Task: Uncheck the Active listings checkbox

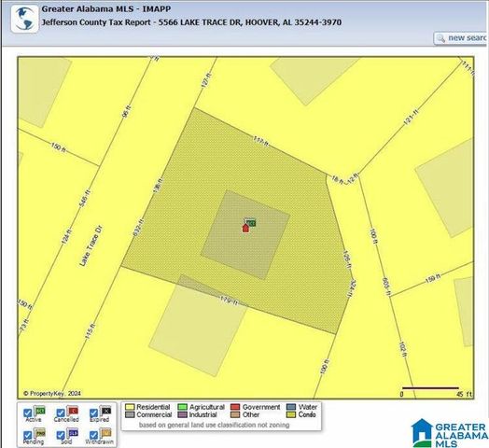Action: coord(27,413)
